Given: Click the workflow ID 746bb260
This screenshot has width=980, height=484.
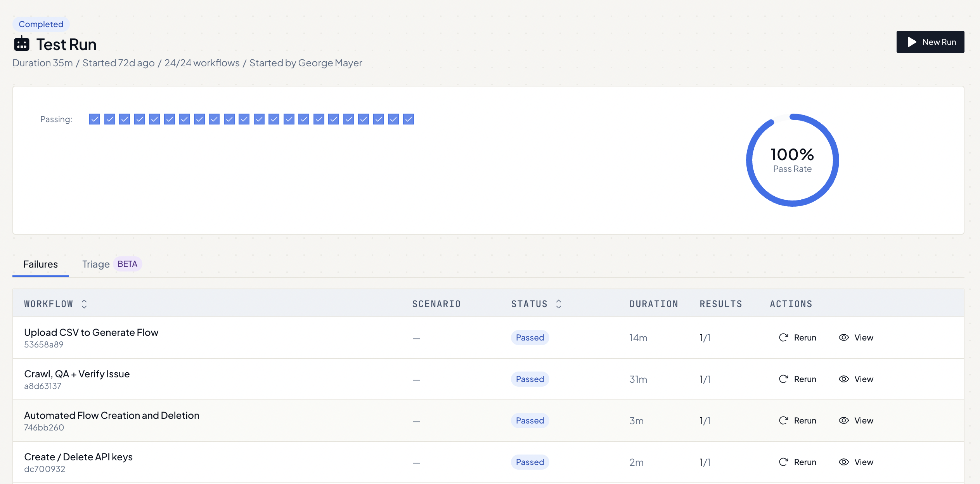Looking at the screenshot, I should [x=44, y=428].
